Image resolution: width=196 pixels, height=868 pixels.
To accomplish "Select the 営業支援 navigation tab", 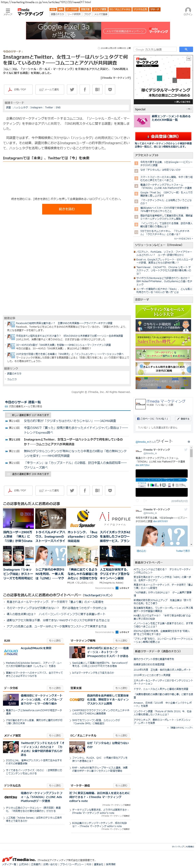I will (85, 9).
